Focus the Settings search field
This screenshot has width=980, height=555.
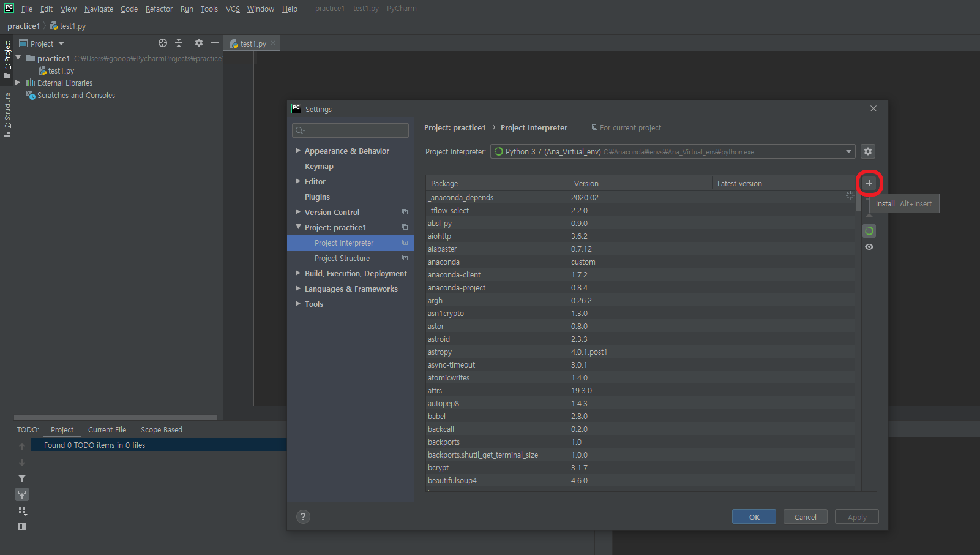pyautogui.click(x=351, y=130)
